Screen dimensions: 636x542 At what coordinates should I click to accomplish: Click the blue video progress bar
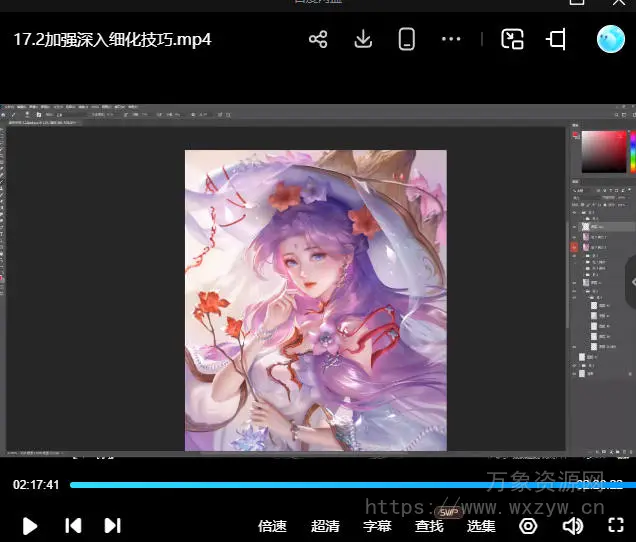pyautogui.click(x=300, y=485)
